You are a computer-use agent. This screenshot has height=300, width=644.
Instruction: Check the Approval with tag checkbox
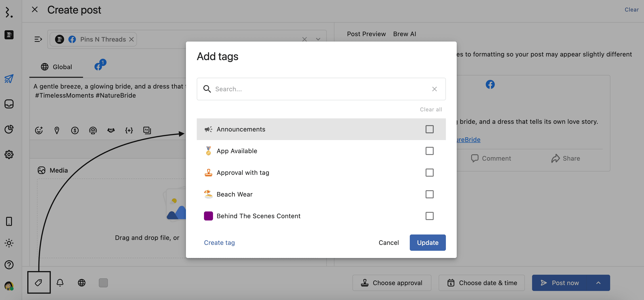(429, 172)
